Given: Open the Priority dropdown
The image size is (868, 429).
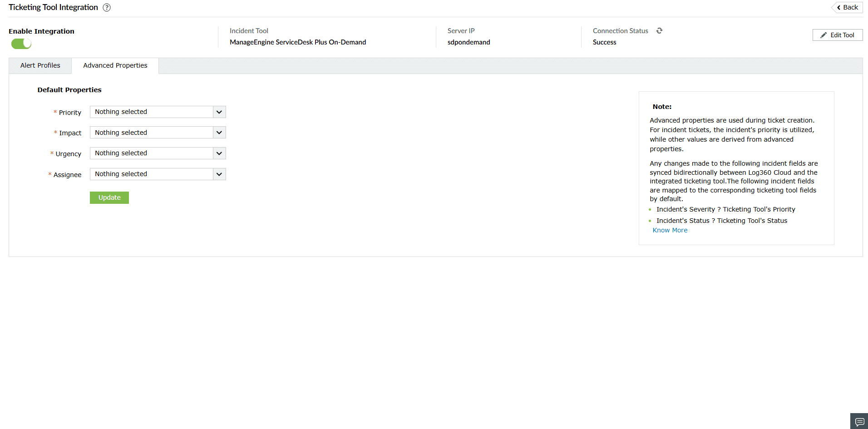Looking at the screenshot, I should pyautogui.click(x=219, y=112).
